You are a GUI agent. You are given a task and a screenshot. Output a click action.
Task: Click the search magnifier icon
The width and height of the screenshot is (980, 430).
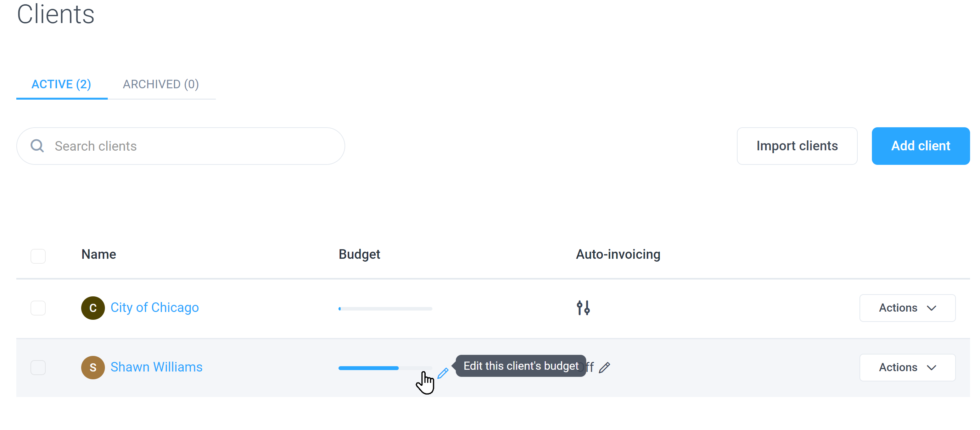click(37, 146)
